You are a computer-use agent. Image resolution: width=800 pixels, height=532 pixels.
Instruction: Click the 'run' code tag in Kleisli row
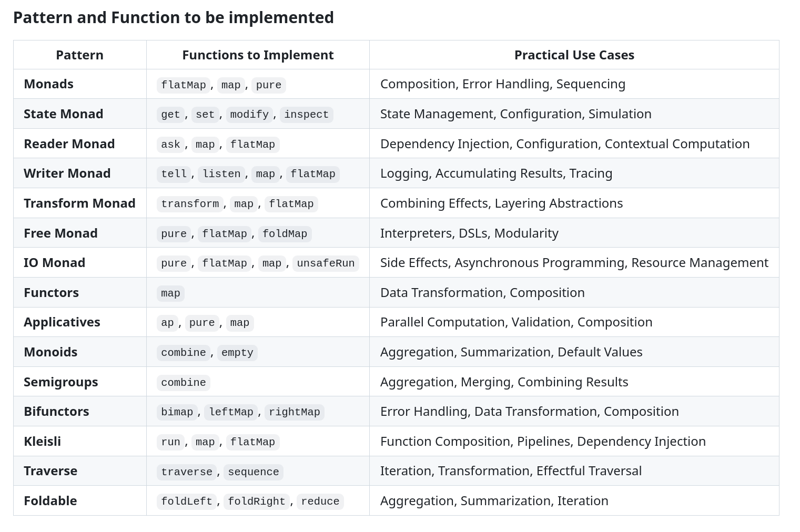[170, 442]
